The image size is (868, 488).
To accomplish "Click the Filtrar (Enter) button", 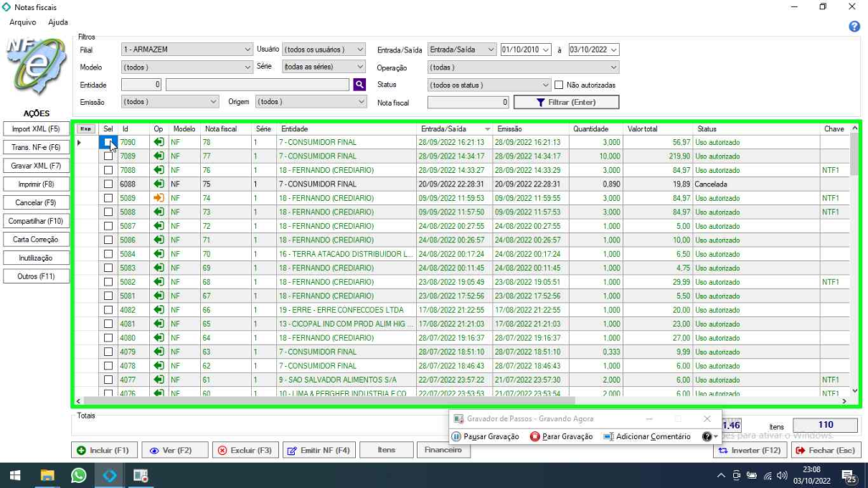I will point(566,103).
